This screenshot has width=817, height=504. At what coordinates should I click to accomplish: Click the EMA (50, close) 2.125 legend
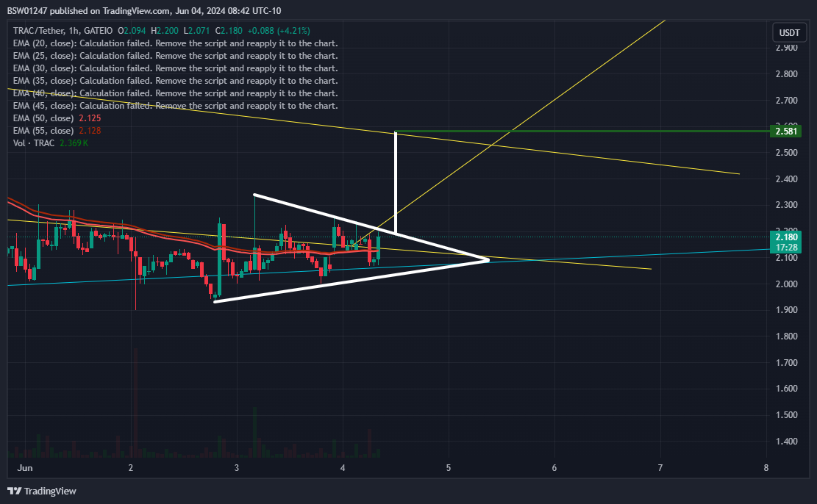[57, 118]
